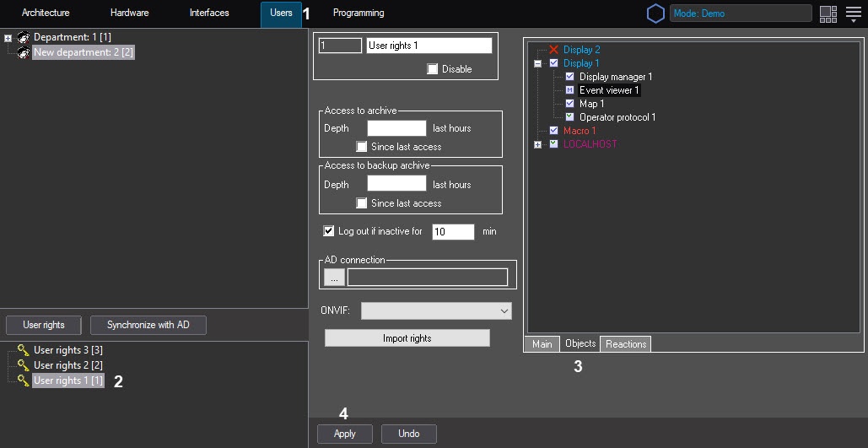Toggle Since last access under Access to archive

tap(362, 147)
